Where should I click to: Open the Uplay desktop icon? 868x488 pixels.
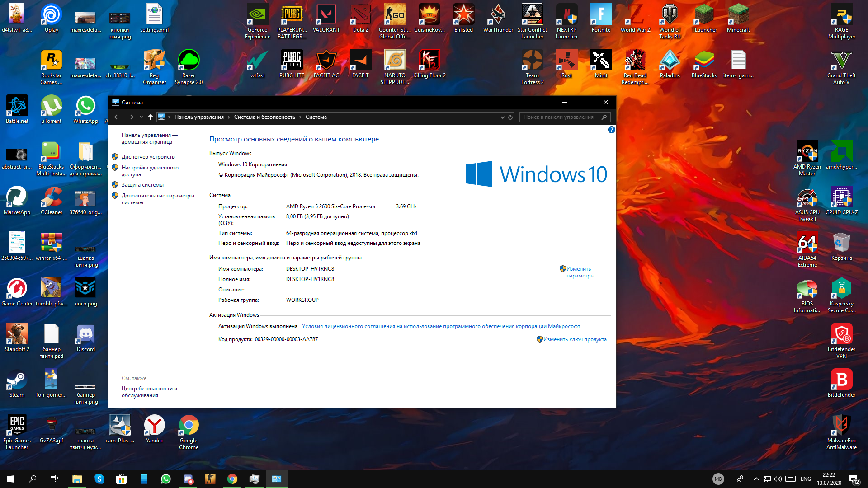pyautogui.click(x=51, y=19)
